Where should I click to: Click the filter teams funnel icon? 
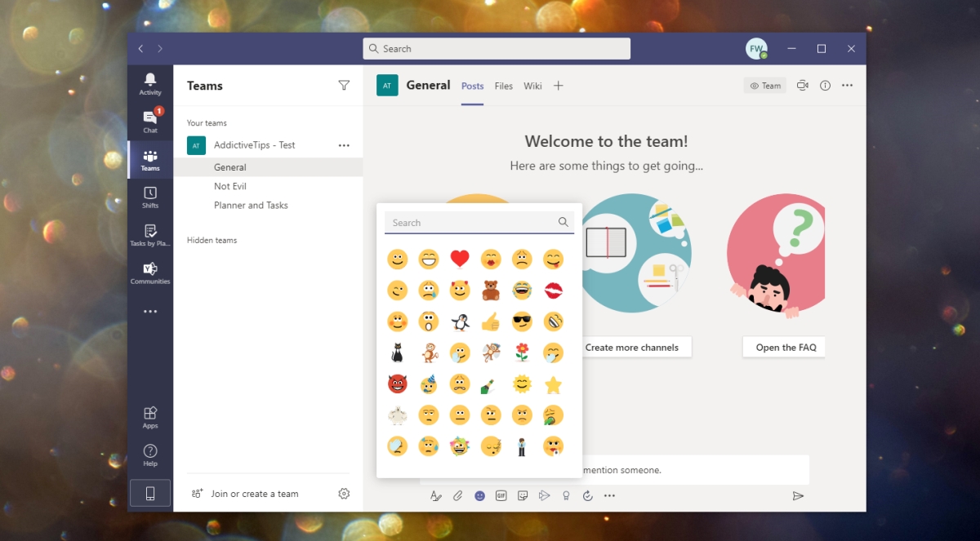tap(344, 86)
